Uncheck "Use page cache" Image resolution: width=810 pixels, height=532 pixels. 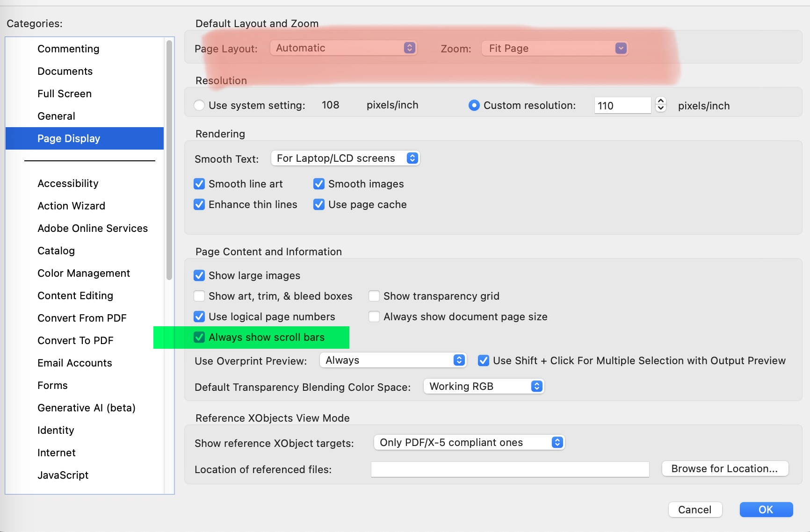(x=318, y=204)
